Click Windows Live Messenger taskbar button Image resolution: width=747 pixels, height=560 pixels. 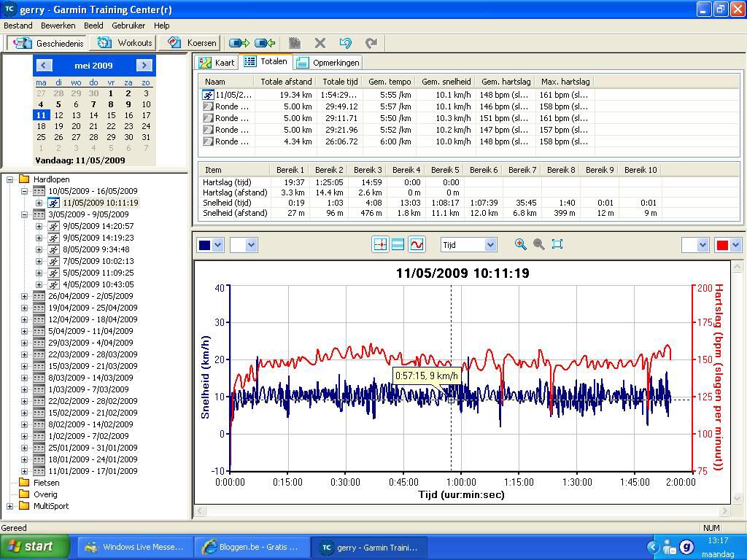[x=135, y=547]
